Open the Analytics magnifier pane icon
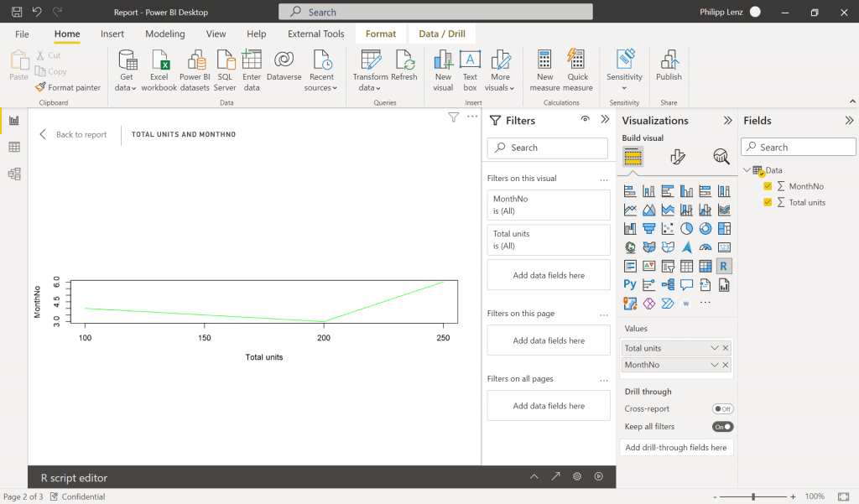This screenshot has width=859, height=504. point(721,157)
